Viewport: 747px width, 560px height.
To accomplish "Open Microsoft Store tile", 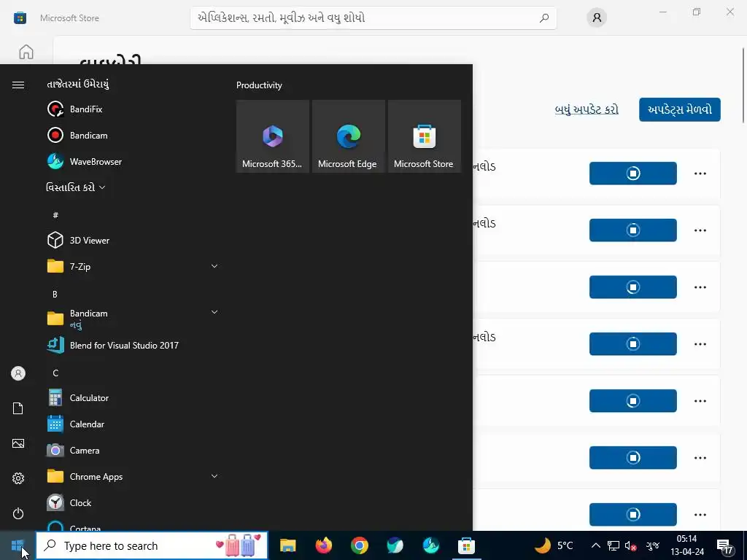I will [424, 136].
